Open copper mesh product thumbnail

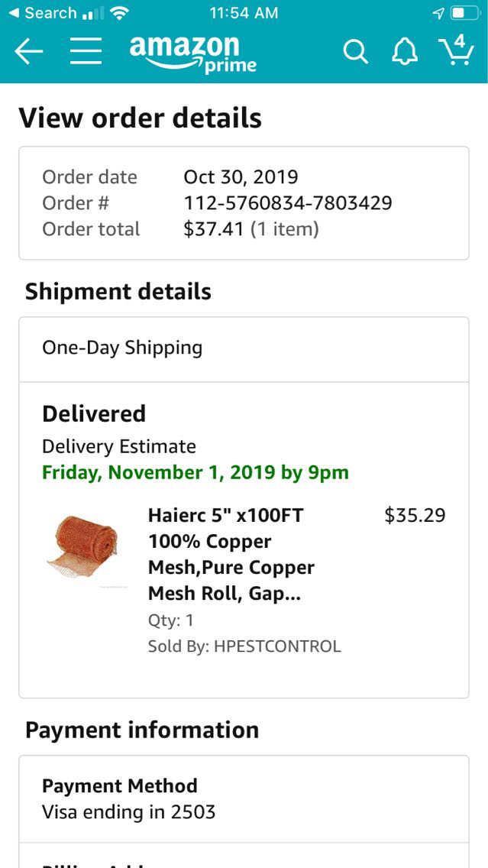pyautogui.click(x=86, y=544)
